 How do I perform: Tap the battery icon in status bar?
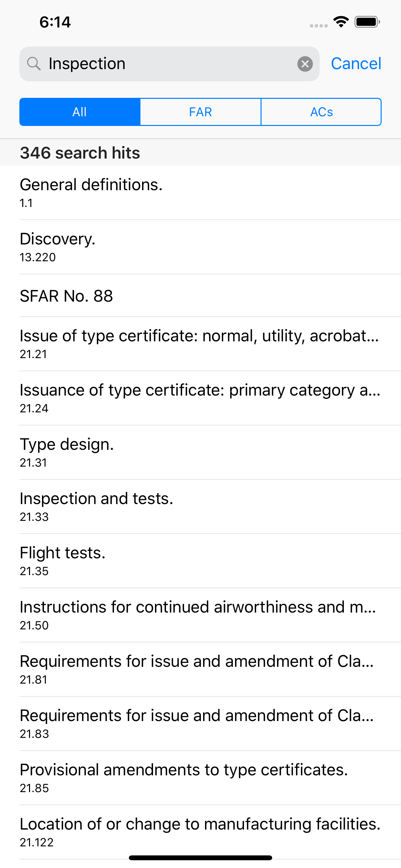[365, 22]
